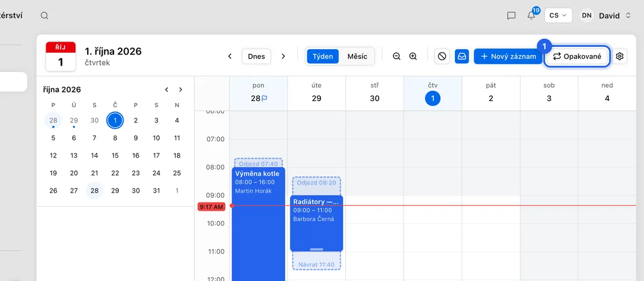Zoom in the calendar
This screenshot has height=281, width=644.
[413, 56]
